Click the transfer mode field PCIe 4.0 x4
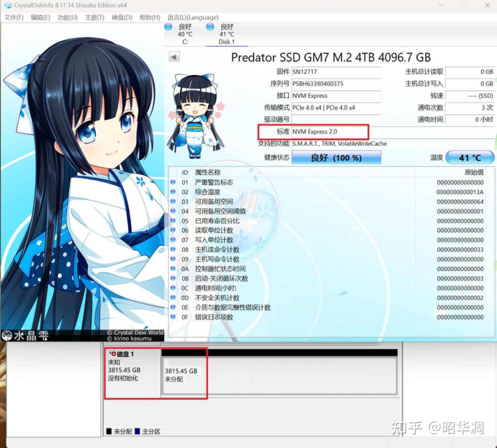The width and height of the screenshot is (497, 448). click(336, 108)
